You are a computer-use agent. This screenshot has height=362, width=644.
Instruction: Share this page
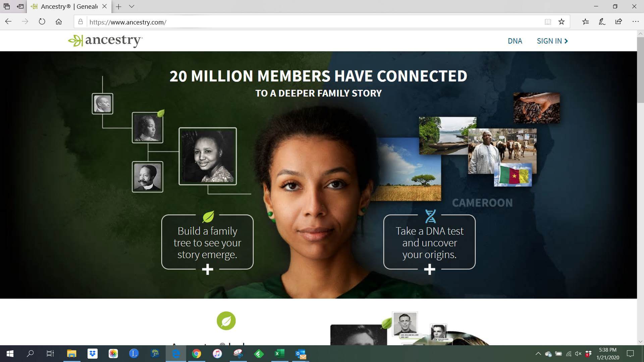619,22
